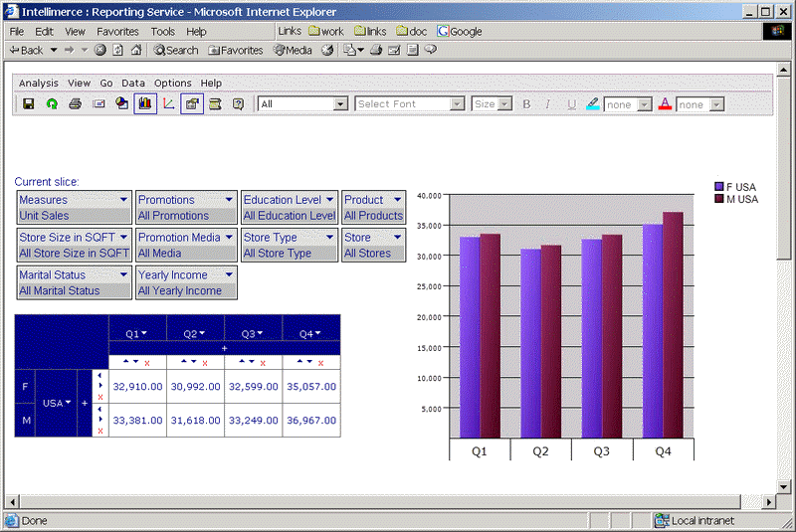Click the All Promotions link
Viewport: 796px width, 532px height.
(173, 216)
